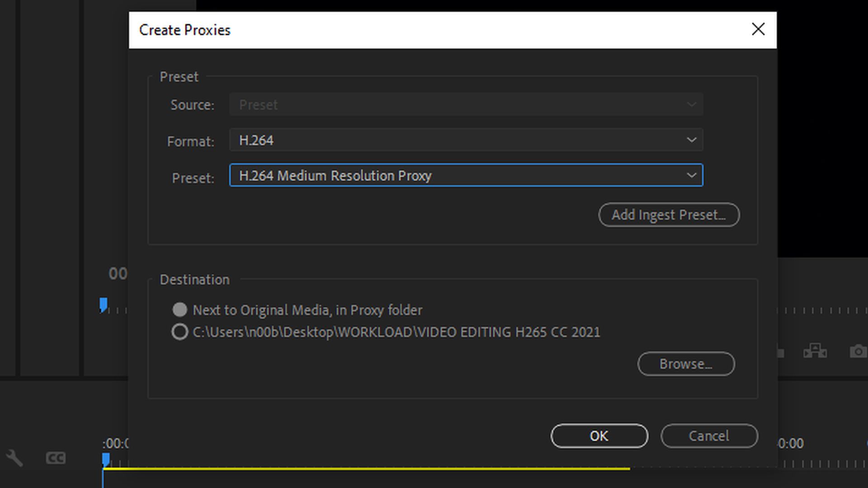Click Add Ingest Preset button
The width and height of the screenshot is (868, 488).
669,215
